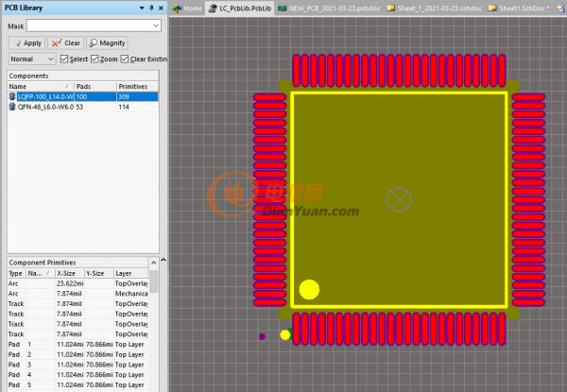The height and width of the screenshot is (392, 567).
Task: Sort components by Primitives column
Action: click(x=137, y=87)
